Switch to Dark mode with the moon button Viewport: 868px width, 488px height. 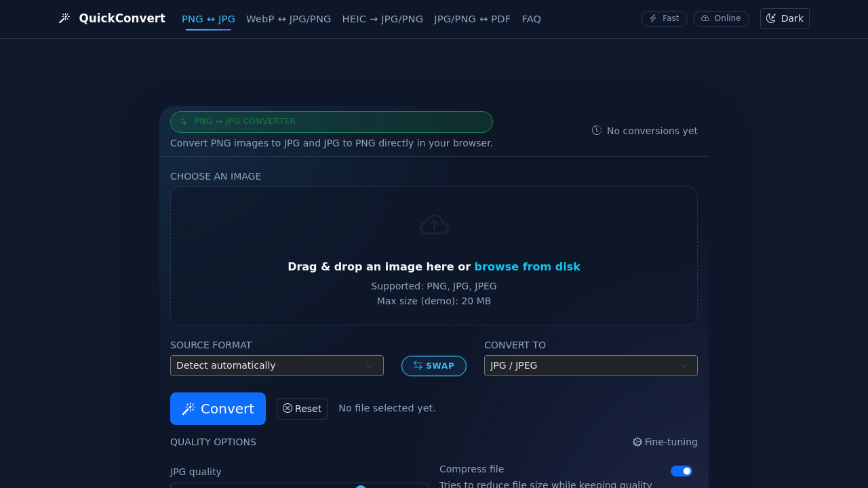785,18
